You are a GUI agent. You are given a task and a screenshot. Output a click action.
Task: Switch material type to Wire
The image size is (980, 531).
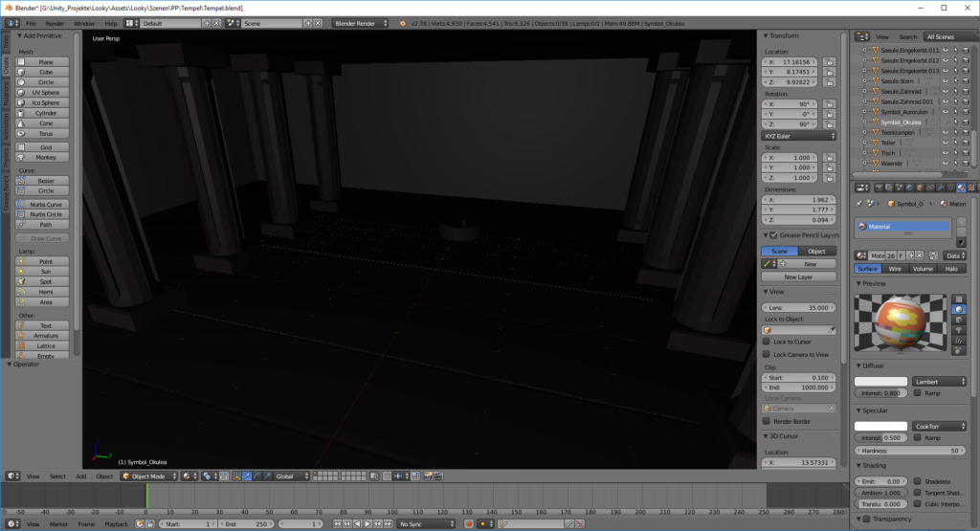pos(895,269)
